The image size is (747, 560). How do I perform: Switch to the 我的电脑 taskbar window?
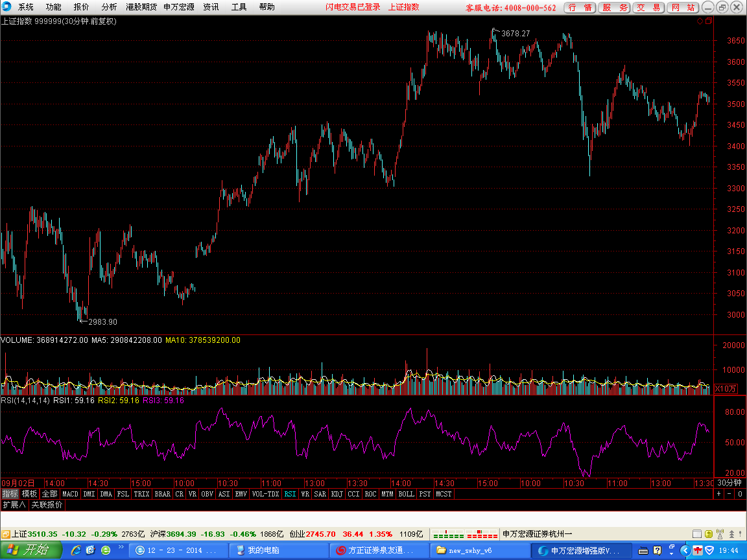pyautogui.click(x=278, y=550)
